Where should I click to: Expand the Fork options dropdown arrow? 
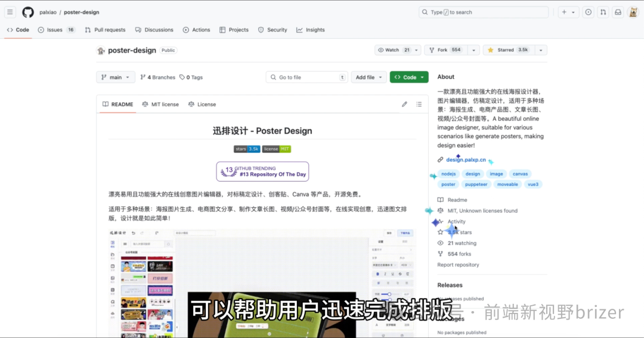pyautogui.click(x=473, y=50)
